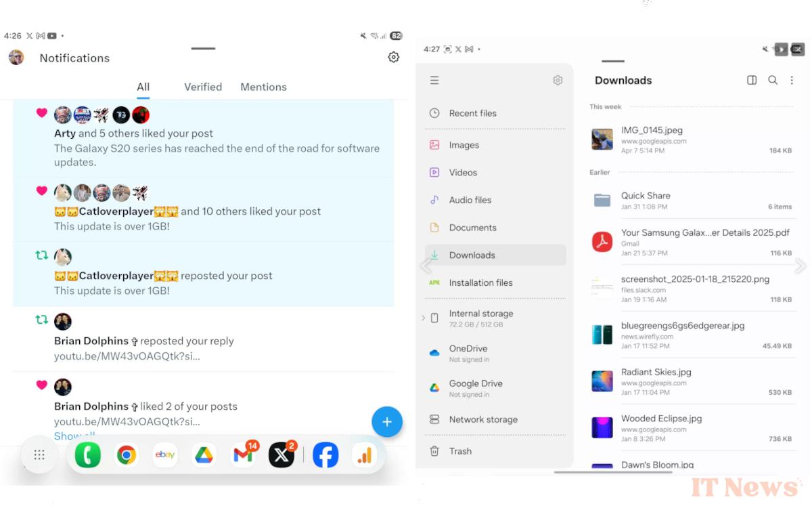Open the X app in the taskbar
Viewport: 812px width, 508px height.
click(x=282, y=454)
